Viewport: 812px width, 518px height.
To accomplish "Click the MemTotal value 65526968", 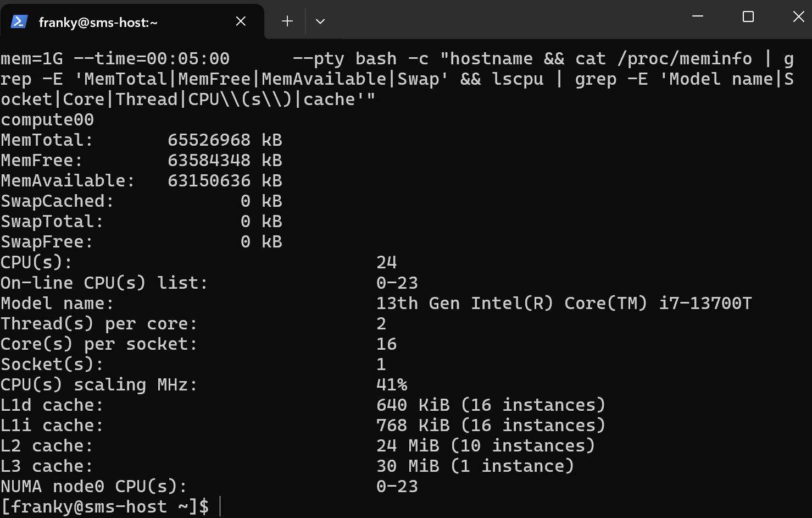I will [x=209, y=140].
